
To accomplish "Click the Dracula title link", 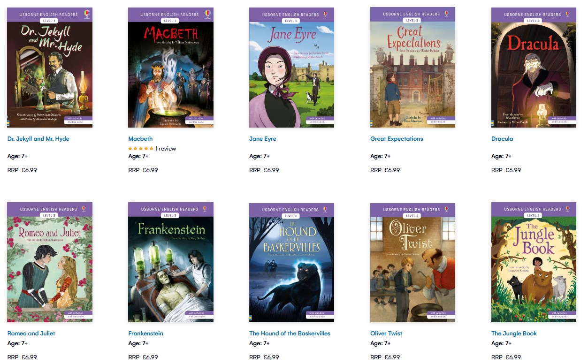I will pyautogui.click(x=502, y=139).
